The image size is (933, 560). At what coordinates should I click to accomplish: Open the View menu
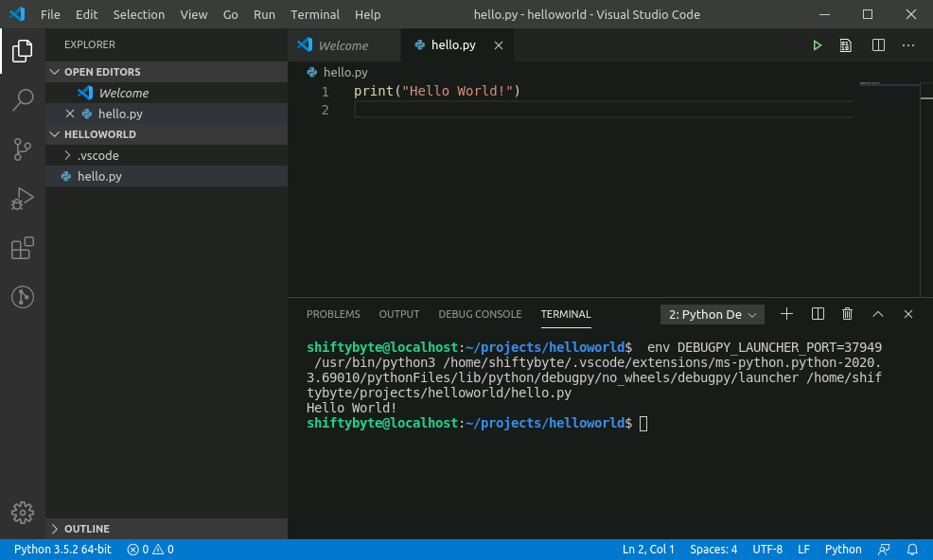click(194, 14)
